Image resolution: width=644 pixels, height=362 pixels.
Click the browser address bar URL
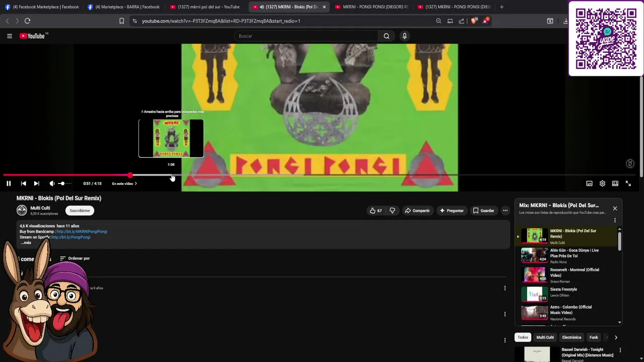[221, 21]
